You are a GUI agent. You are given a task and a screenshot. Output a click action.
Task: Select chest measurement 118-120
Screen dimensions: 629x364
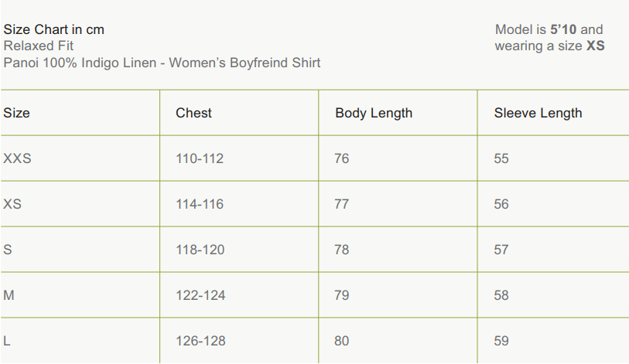tap(200, 250)
